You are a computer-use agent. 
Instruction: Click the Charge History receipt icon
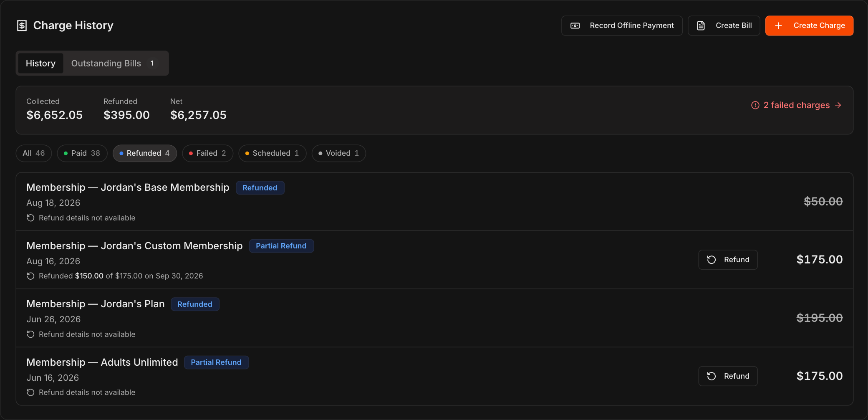22,25
